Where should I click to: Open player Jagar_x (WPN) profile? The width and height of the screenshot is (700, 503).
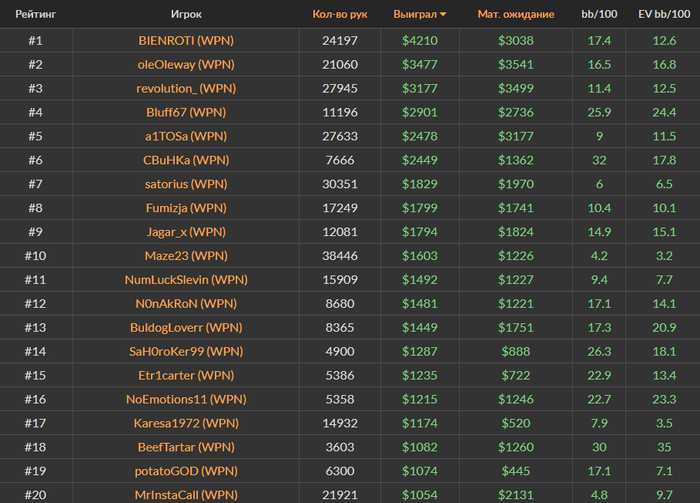coord(186,232)
